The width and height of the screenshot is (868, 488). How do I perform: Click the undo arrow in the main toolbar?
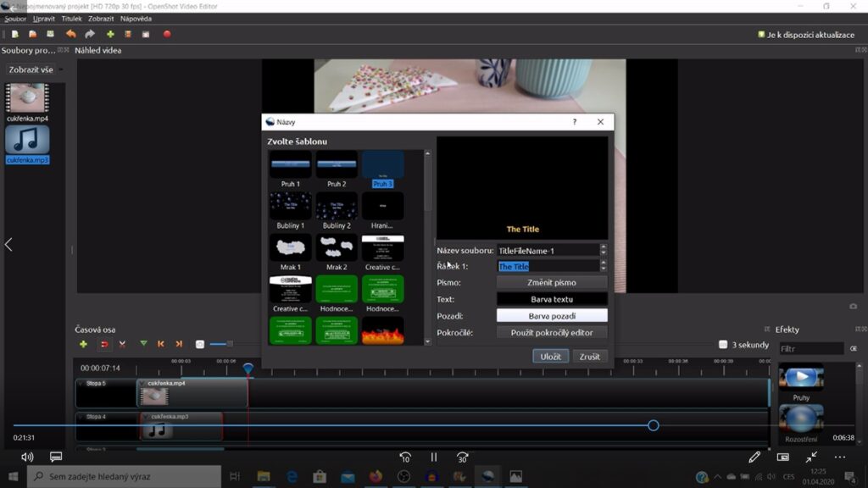point(70,35)
